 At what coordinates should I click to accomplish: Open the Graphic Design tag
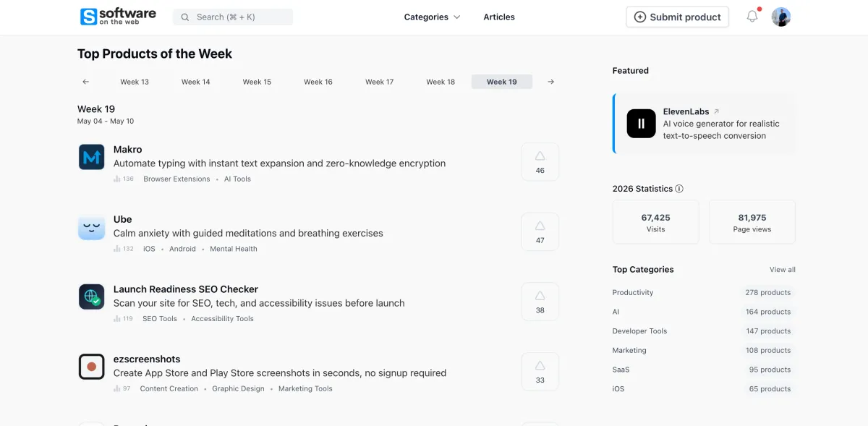click(238, 388)
